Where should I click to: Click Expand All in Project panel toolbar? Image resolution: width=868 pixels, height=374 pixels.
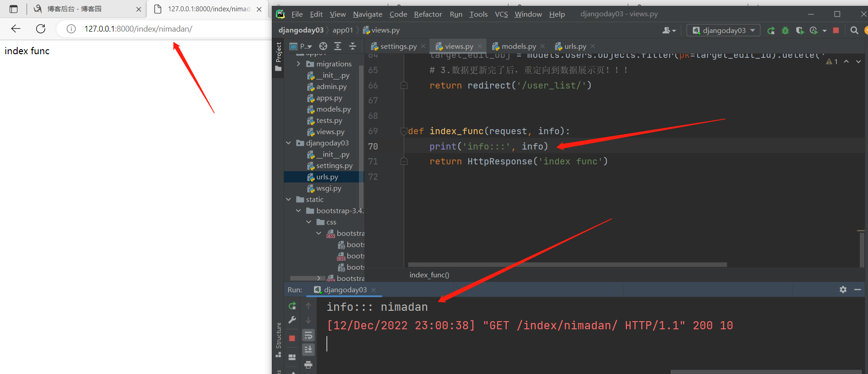point(338,46)
